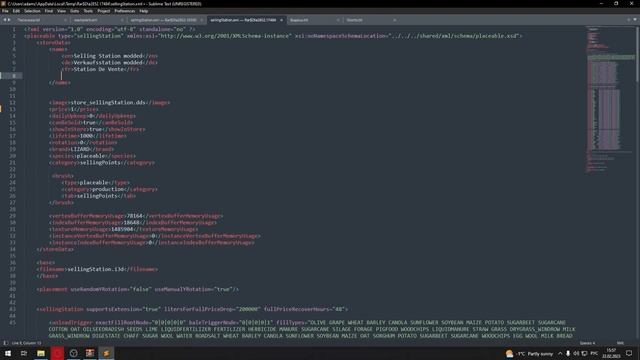The width and height of the screenshot is (640, 360).
Task: Open the Edit menu
Action: 16,11
